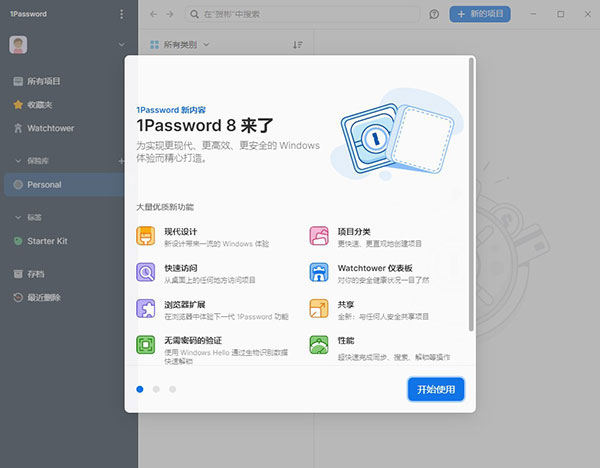Click the 性能 green gauge icon
The image size is (600, 468).
tap(319, 345)
